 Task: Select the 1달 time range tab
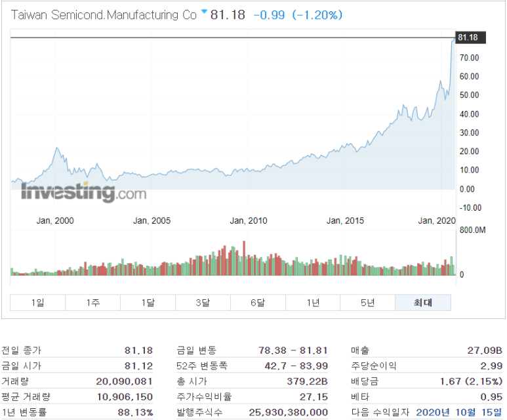point(148,303)
